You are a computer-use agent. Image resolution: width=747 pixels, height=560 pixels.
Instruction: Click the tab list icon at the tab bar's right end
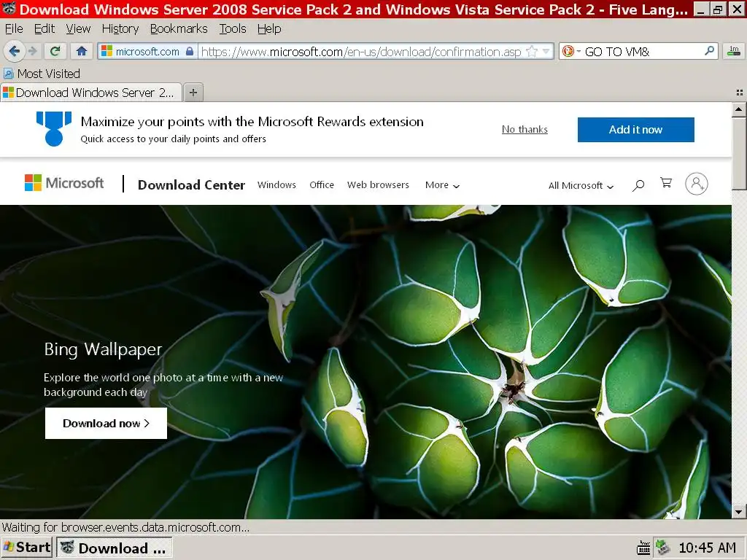click(x=740, y=93)
